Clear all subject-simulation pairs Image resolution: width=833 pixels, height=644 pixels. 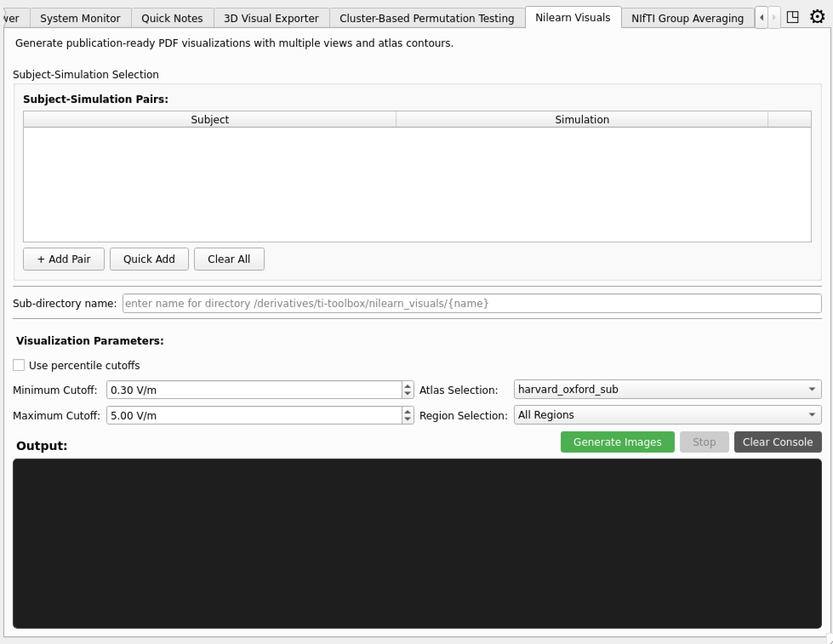pyautogui.click(x=229, y=259)
